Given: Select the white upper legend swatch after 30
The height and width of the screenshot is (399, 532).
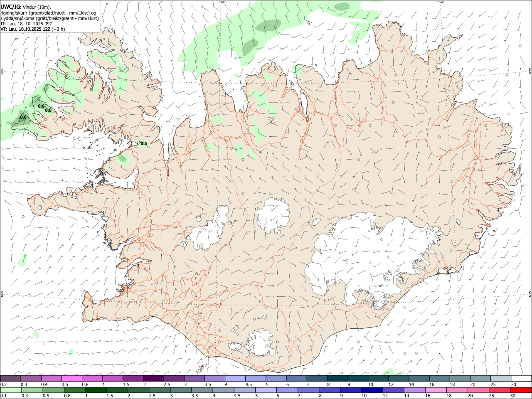Looking at the screenshot, I should [521, 378].
